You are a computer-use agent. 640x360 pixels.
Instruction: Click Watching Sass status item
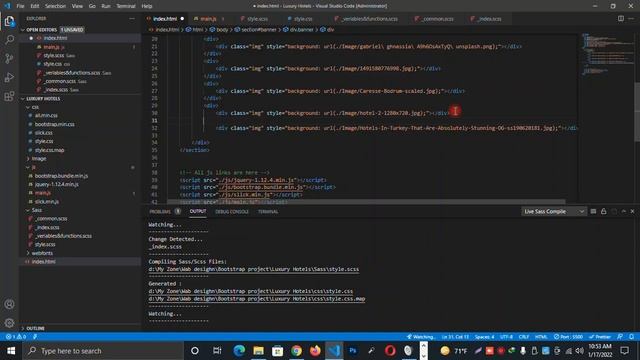pyautogui.click(x=421, y=337)
